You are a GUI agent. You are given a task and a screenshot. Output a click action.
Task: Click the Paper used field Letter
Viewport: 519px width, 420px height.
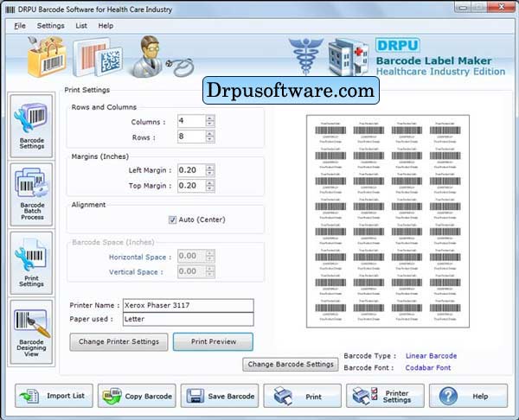click(189, 319)
